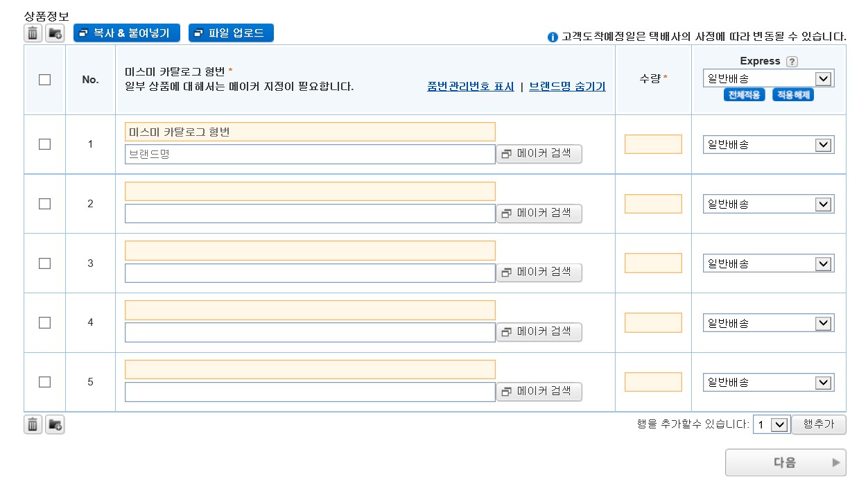Image resolution: width=868 pixels, height=504 pixels.
Task: Check the row 5 checkbox
Action: point(45,382)
